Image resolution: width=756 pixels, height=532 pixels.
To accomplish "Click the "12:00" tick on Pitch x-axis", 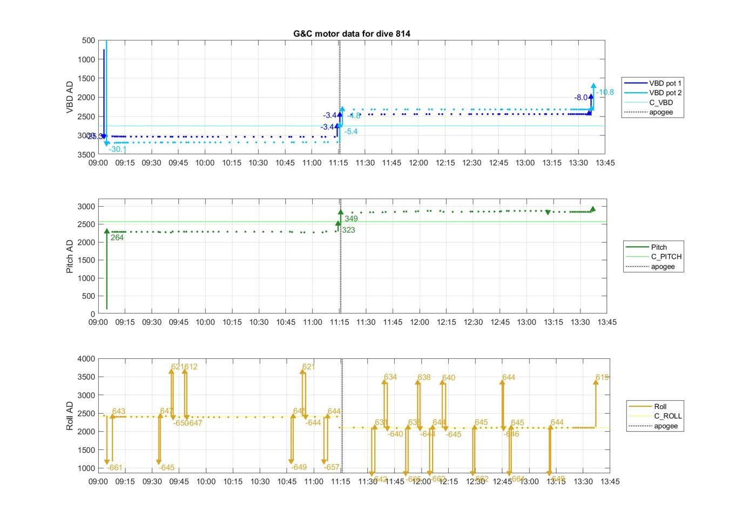I will (x=420, y=322).
